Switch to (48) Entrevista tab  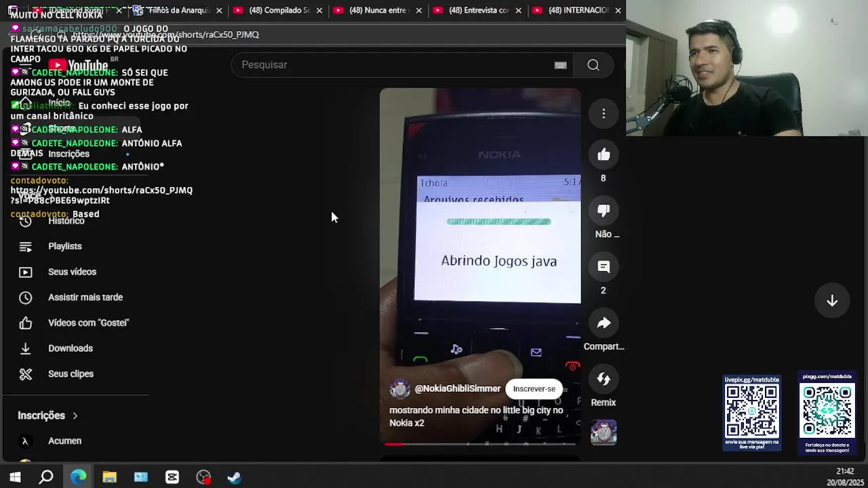[477, 10]
